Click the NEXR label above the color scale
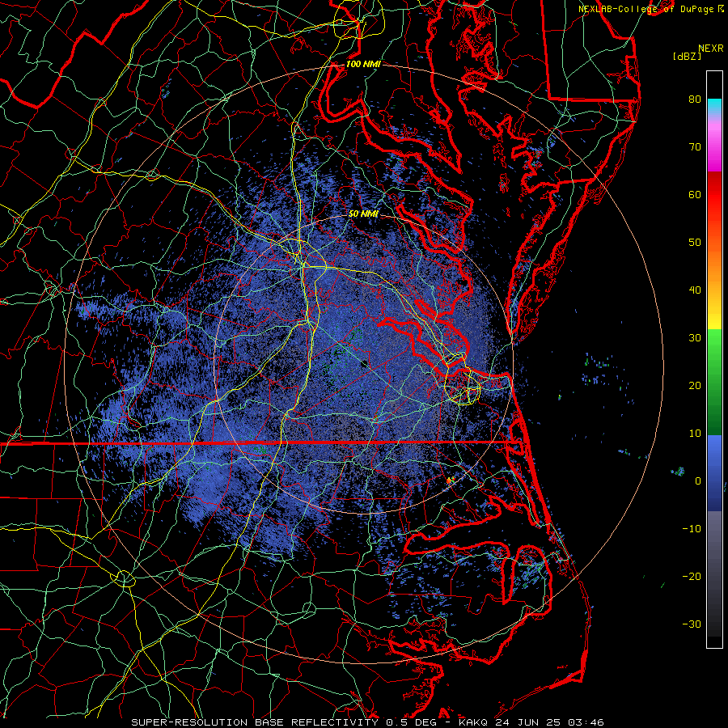Screen dimensions: 728x728 click(711, 49)
